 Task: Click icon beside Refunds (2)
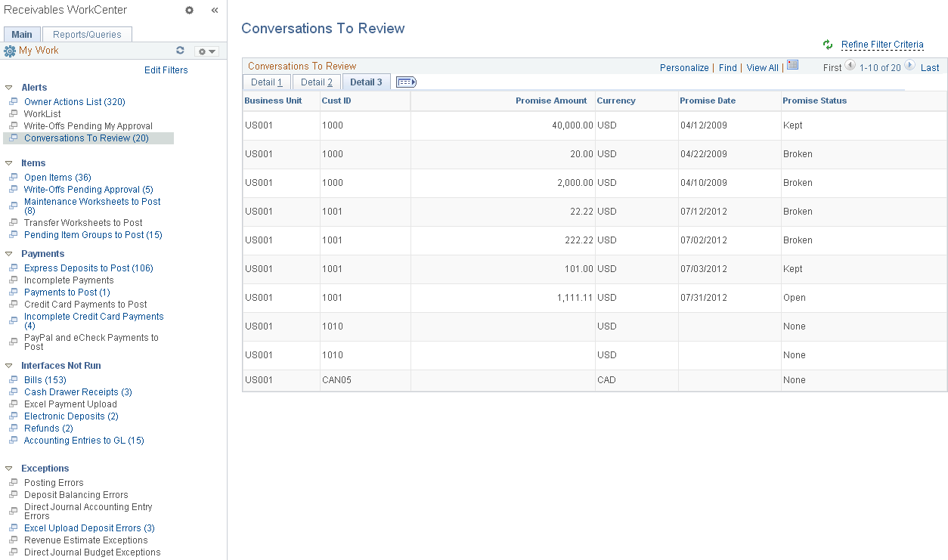click(13, 428)
